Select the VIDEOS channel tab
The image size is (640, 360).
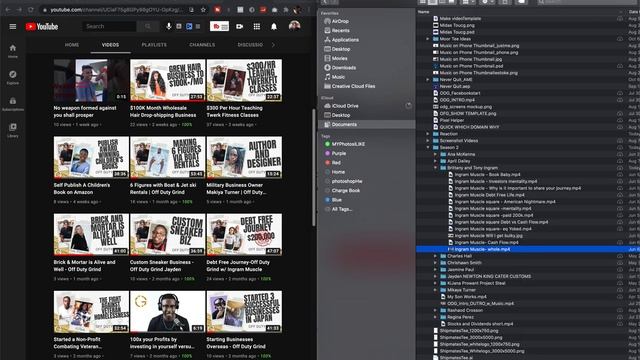coord(110,45)
